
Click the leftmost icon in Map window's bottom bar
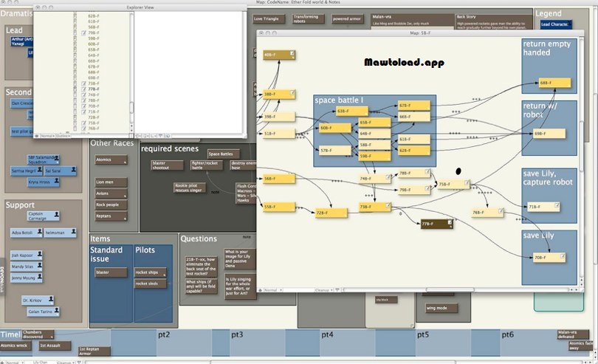pyautogui.click(x=261, y=290)
